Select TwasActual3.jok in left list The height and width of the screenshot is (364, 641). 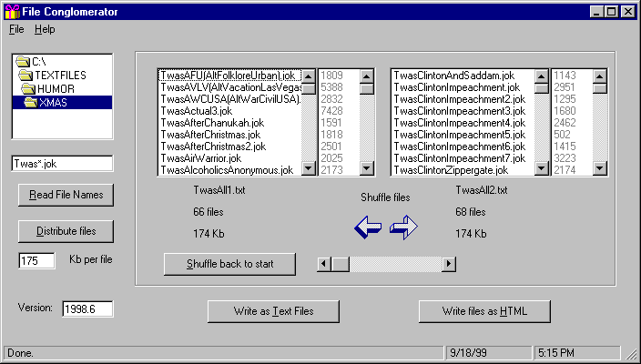click(229, 111)
